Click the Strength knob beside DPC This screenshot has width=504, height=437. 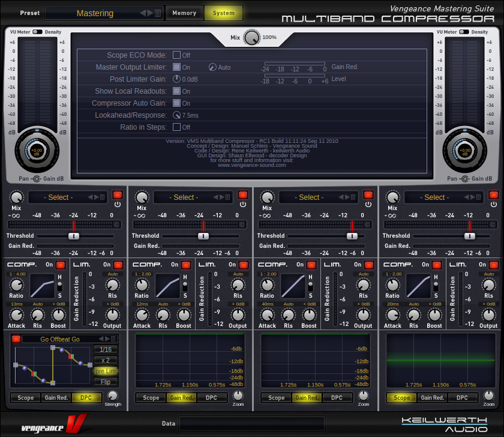pyautogui.click(x=112, y=396)
